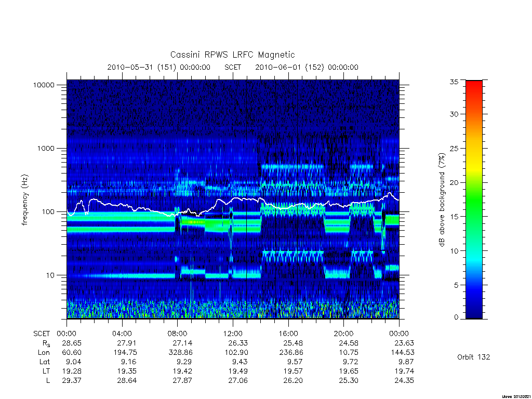Click the 'dB above background (7%)' label
Image resolution: width=532 pixels, height=399 pixels.
tap(442, 199)
